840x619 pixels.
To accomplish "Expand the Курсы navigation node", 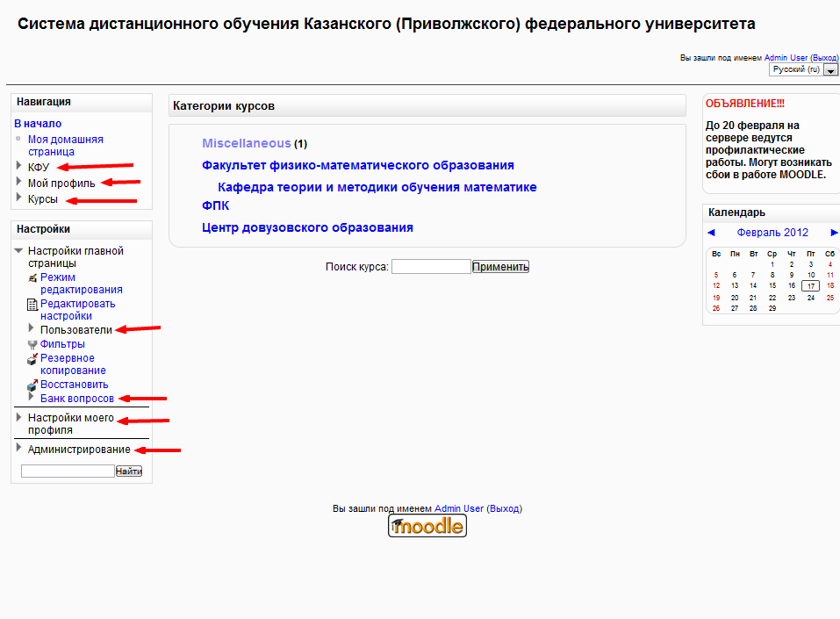I will coord(18,198).
